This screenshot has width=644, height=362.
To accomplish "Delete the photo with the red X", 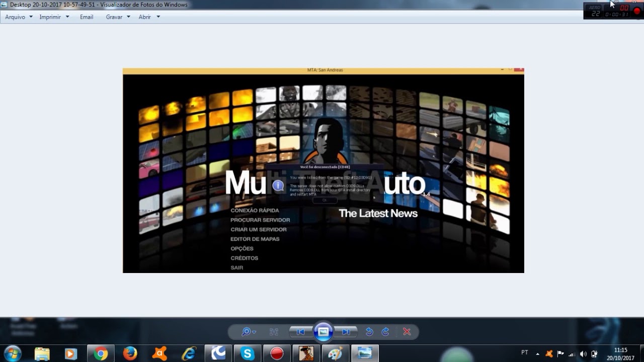I will [x=407, y=332].
